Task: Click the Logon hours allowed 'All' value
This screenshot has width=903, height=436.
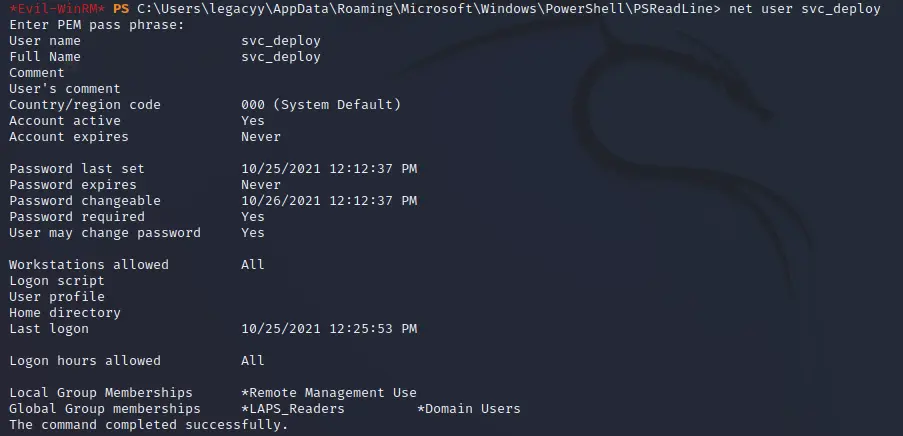Action: [x=253, y=361]
